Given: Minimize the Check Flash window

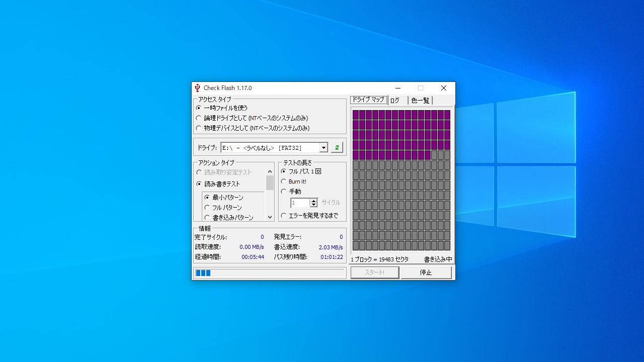Looking at the screenshot, I should 397,88.
